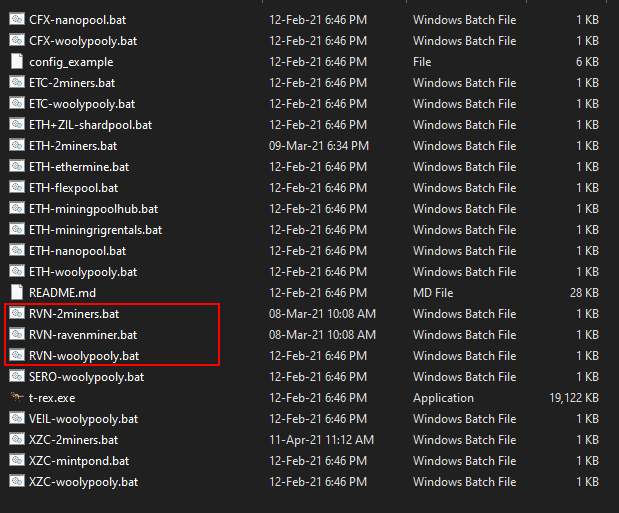Click the ETH-ethermine.bat file icon
This screenshot has height=513, width=619.
pyautogui.click(x=17, y=167)
